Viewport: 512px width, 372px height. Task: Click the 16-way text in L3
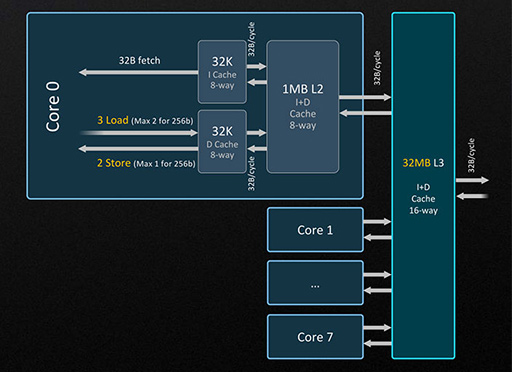click(x=423, y=211)
